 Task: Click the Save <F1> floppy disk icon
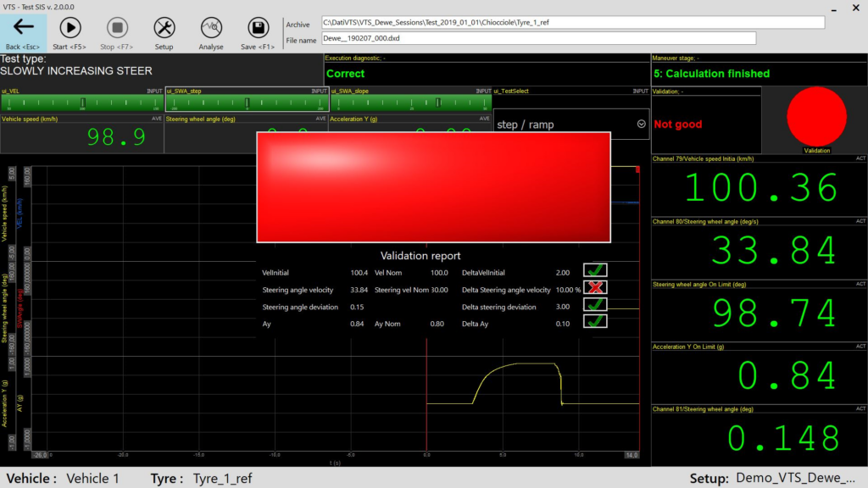[259, 28]
